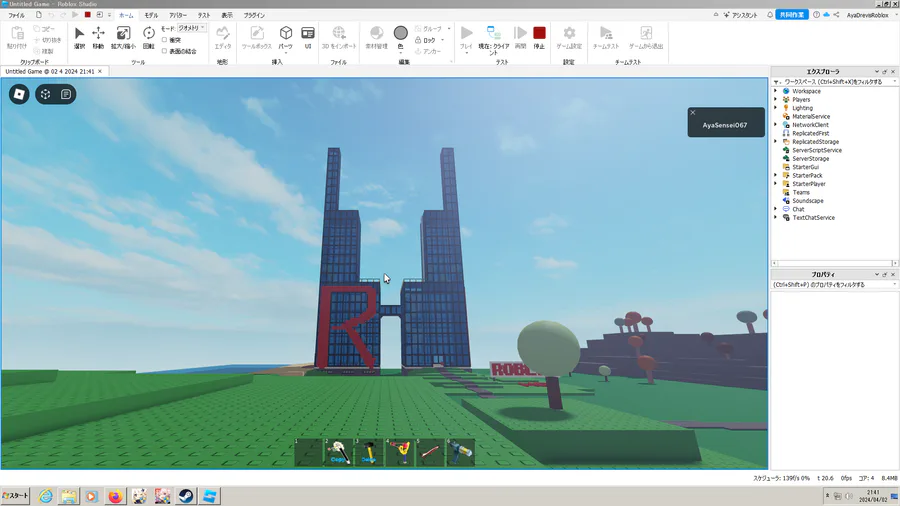Click the new file icon in quick access bar
This screenshot has height=506, width=900.
click(x=38, y=15)
